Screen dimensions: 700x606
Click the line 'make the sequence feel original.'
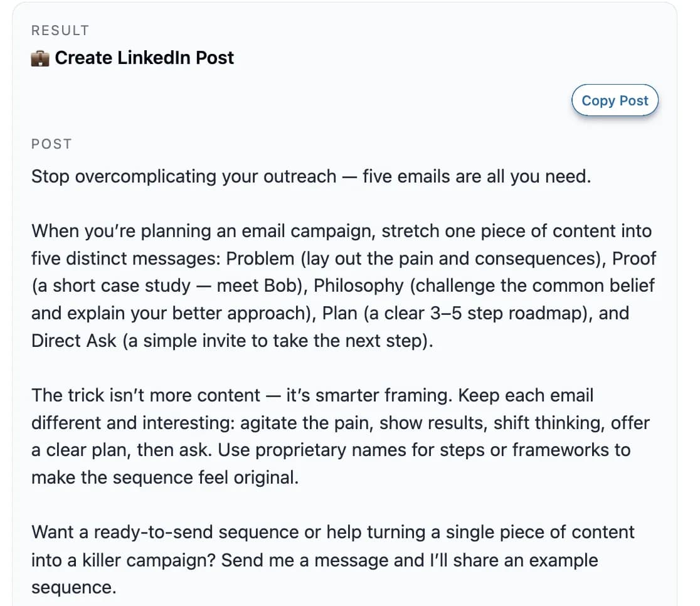(x=165, y=477)
